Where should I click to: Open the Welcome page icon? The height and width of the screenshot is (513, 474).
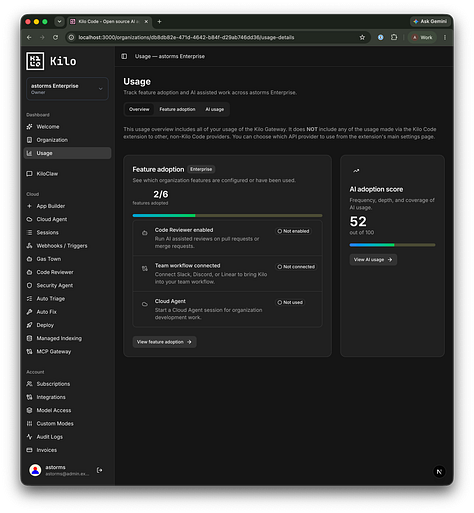pyautogui.click(x=29, y=127)
